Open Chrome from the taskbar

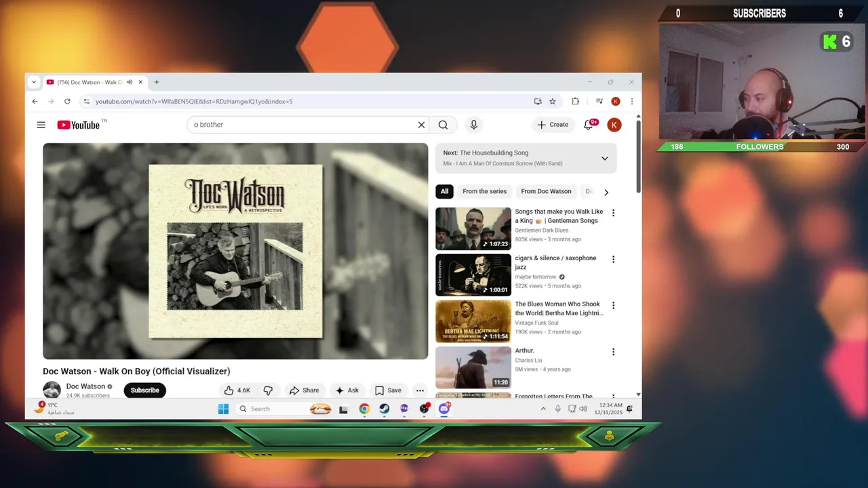tap(364, 409)
